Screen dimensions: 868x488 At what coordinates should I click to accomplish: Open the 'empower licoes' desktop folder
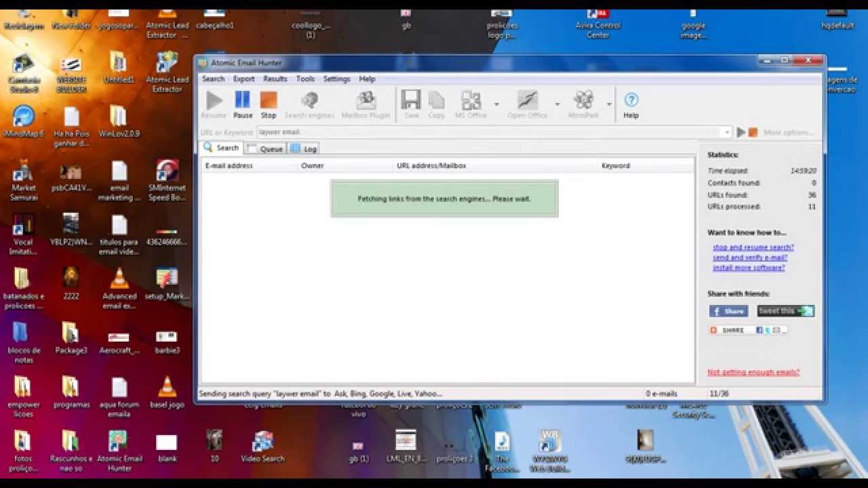(x=23, y=396)
